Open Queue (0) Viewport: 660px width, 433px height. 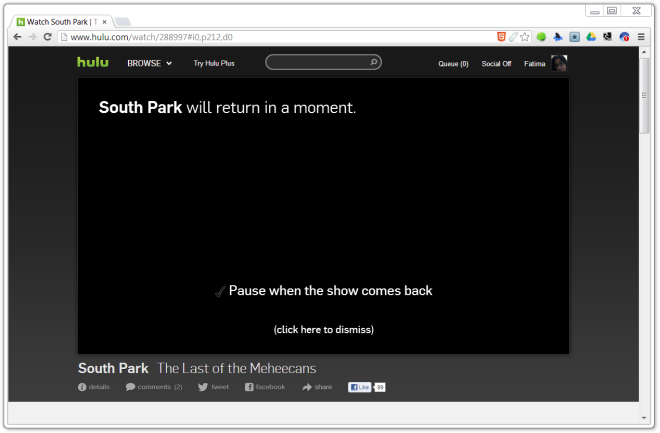[x=453, y=64]
